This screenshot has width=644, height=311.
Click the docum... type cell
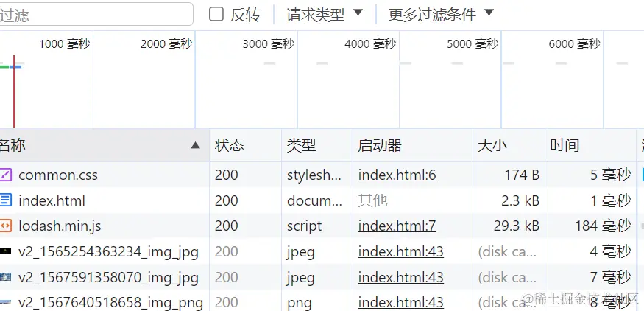click(317, 200)
